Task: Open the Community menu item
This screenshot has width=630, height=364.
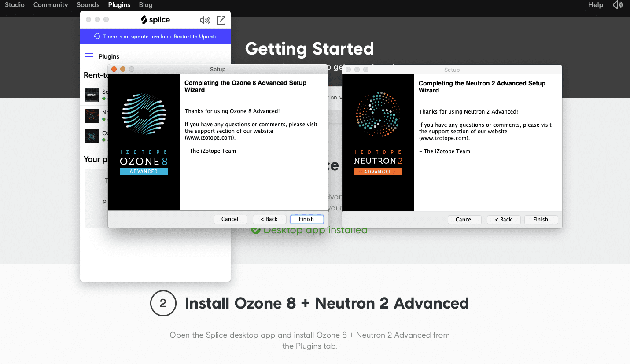Action: tap(51, 5)
